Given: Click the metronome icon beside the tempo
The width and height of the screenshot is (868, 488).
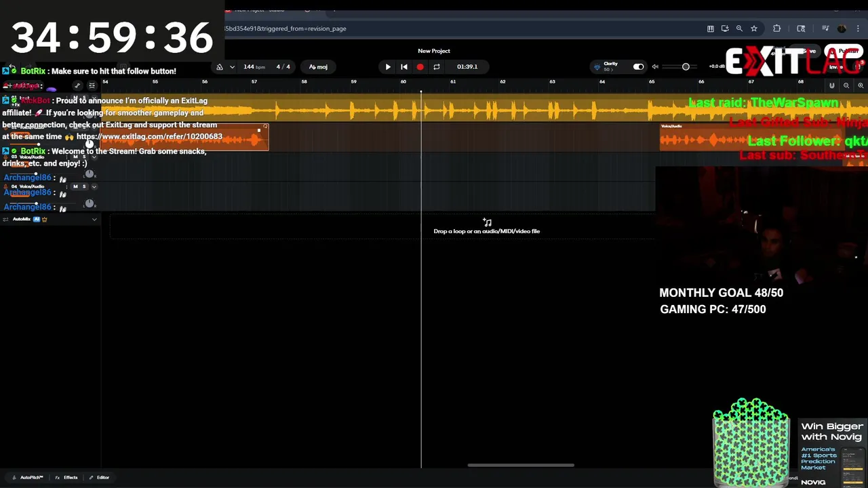Looking at the screenshot, I should pos(220,67).
